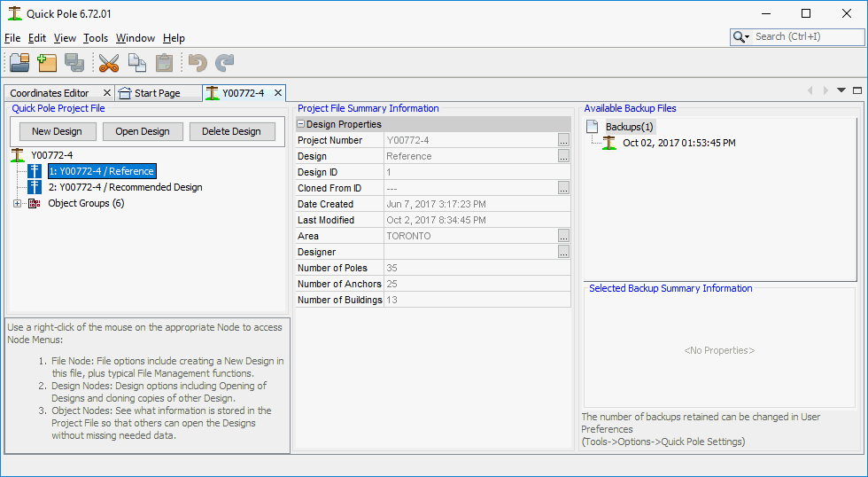
Task: Open Cloned From ID ellipsis editor
Action: pos(563,188)
